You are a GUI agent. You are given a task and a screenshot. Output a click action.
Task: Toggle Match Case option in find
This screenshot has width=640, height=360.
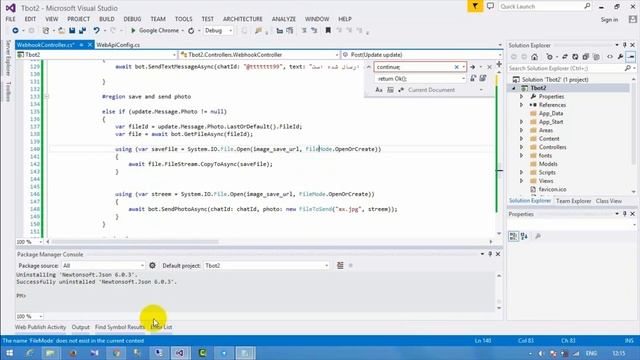379,90
